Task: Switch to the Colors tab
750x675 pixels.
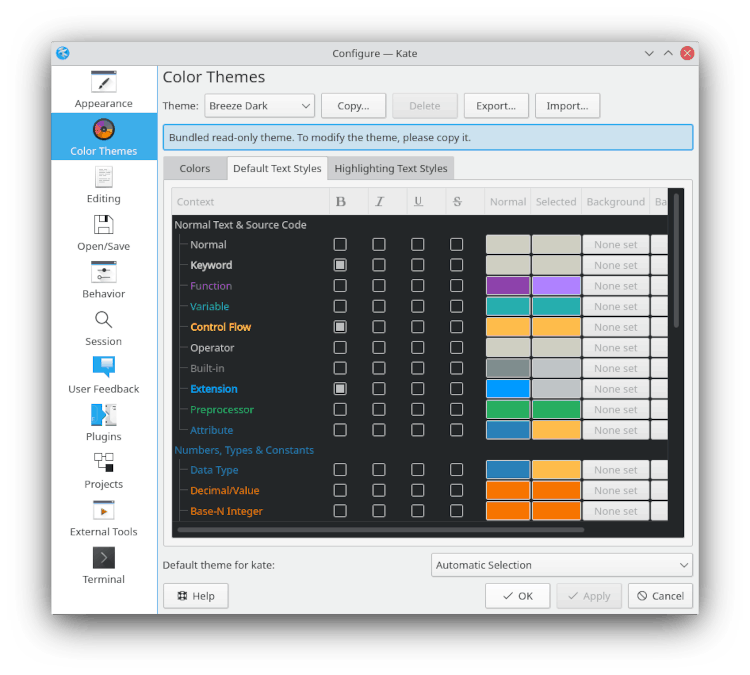Action: (195, 169)
